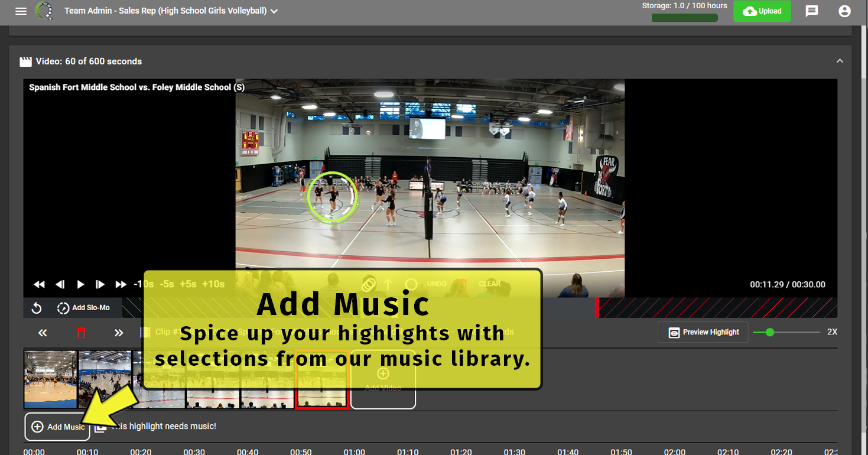Viewport: 868px width, 455px height.
Task: Jump back five seconds with -5s
Action: click(167, 284)
